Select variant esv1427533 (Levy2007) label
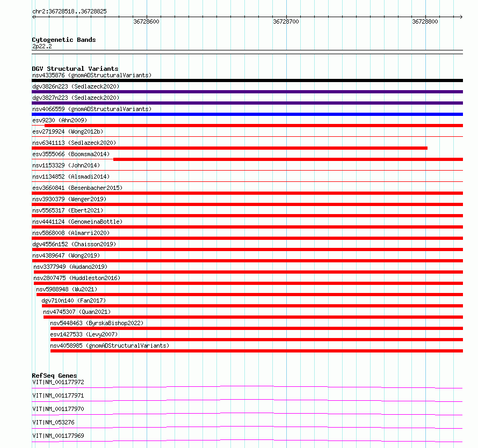Screen dimensions: 478x448 coord(84,334)
